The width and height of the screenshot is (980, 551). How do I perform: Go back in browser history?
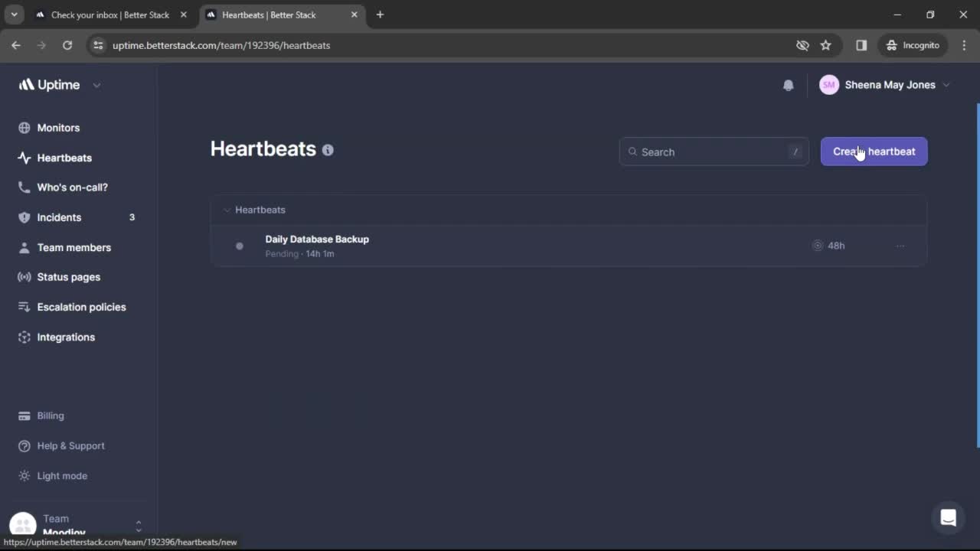[x=16, y=45]
